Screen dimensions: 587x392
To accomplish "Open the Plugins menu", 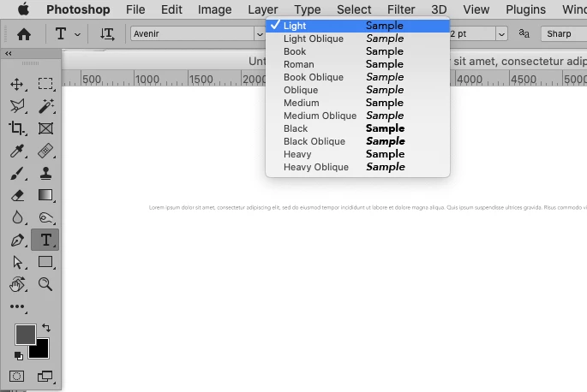I will pos(525,9).
